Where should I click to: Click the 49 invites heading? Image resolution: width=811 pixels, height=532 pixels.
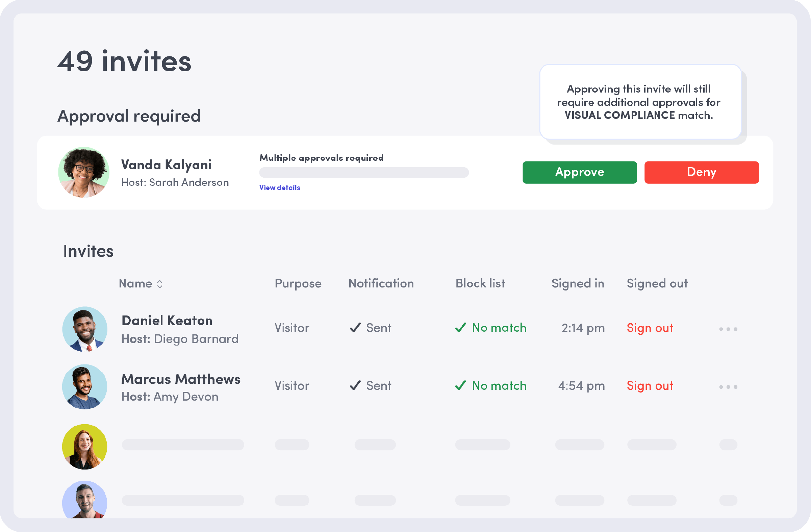(x=124, y=61)
